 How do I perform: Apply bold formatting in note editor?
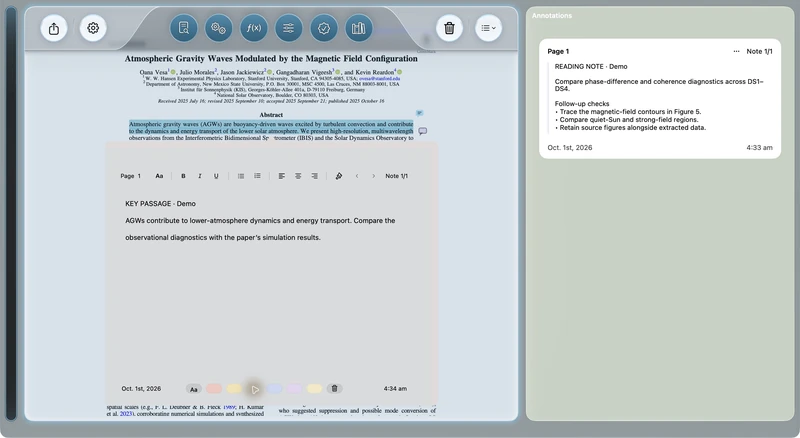tap(183, 176)
